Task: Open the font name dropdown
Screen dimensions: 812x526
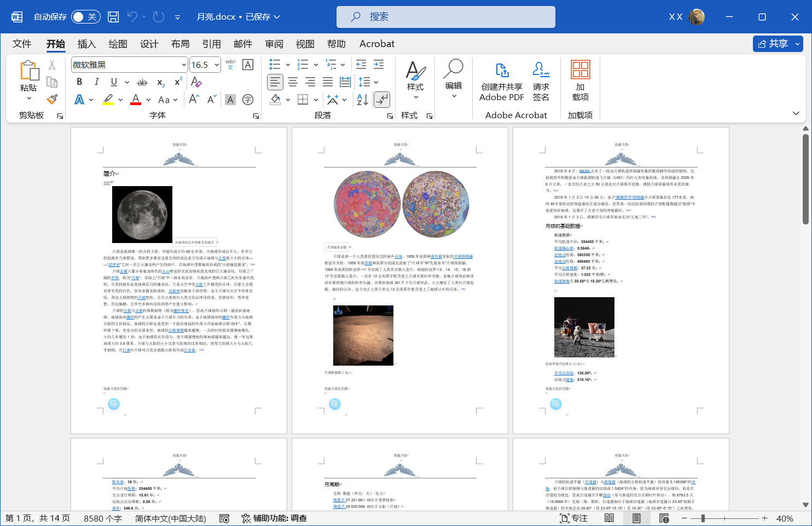Action: [x=184, y=65]
